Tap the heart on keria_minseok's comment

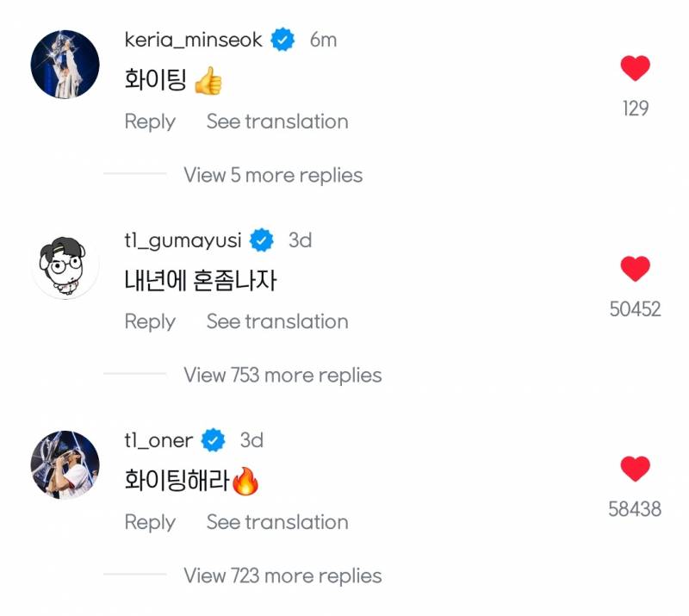(635, 68)
